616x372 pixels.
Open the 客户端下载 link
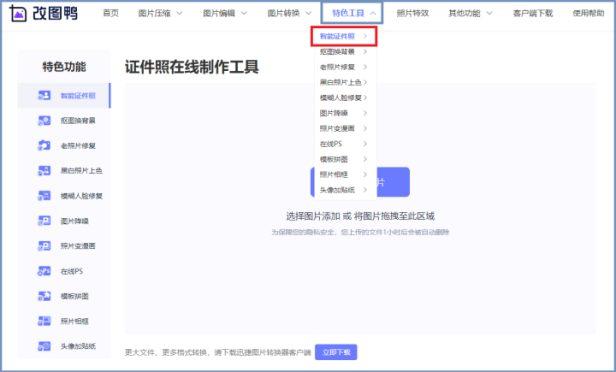tap(533, 13)
